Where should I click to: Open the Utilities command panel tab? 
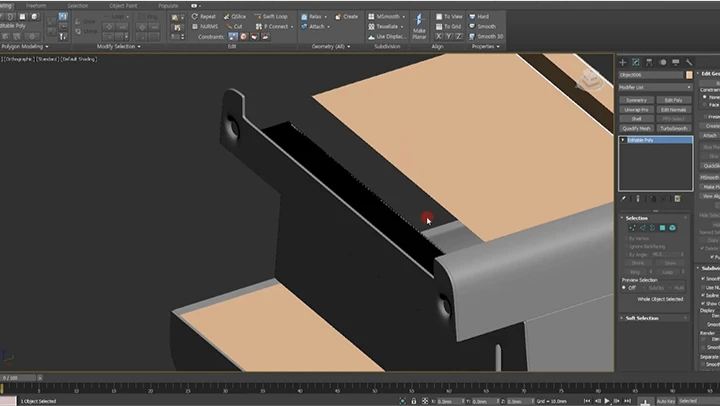(689, 62)
